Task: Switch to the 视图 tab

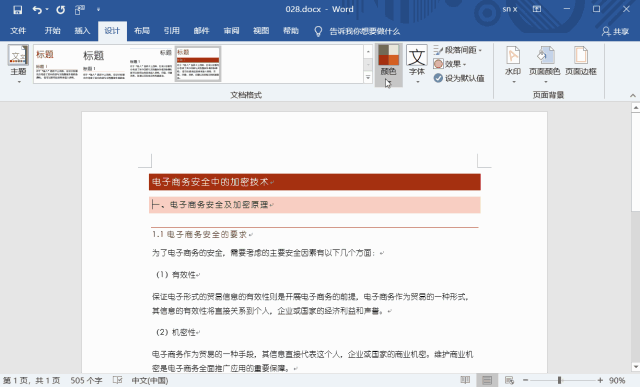Action: [261, 31]
